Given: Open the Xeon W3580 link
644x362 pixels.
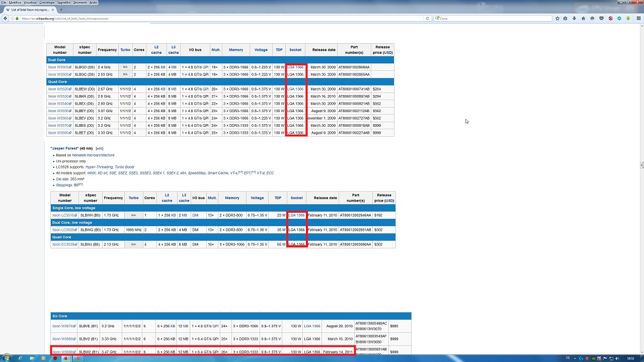Looking at the screenshot, I should click(x=60, y=133).
